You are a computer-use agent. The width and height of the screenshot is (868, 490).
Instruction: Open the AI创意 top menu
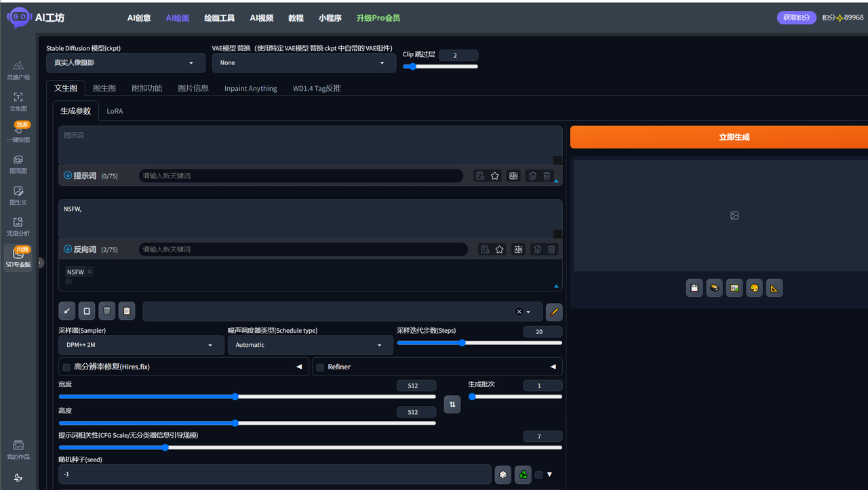click(x=139, y=18)
